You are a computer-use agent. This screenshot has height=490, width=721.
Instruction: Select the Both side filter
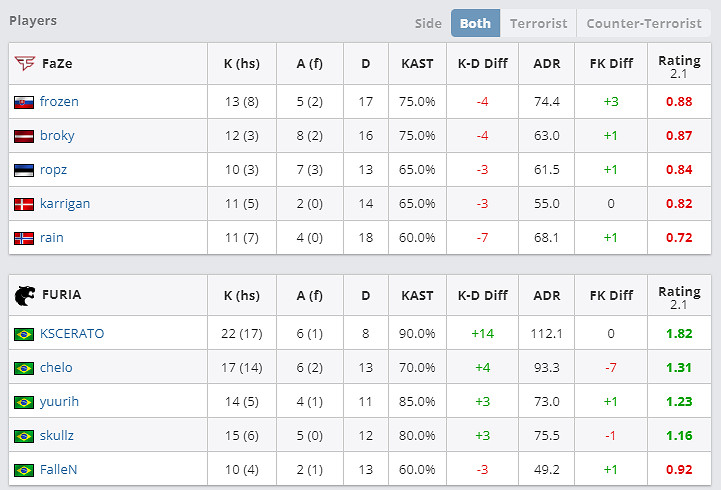pyautogui.click(x=475, y=23)
